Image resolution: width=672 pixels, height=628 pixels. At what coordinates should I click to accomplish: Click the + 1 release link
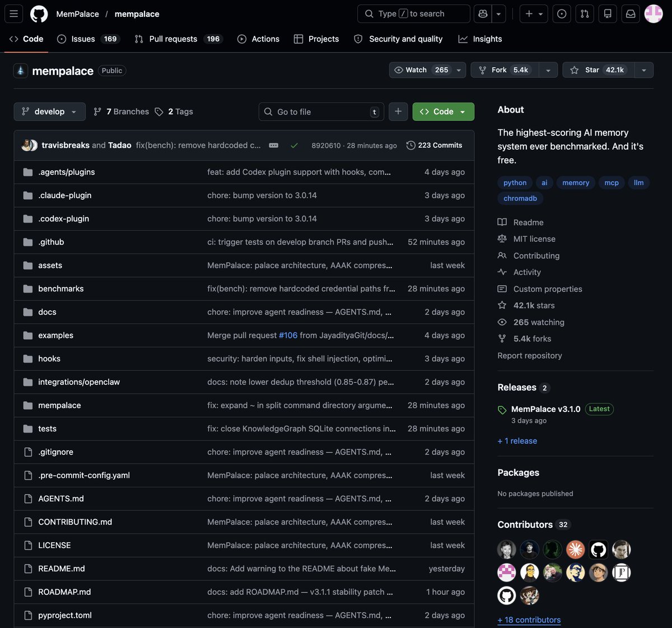tap(517, 441)
